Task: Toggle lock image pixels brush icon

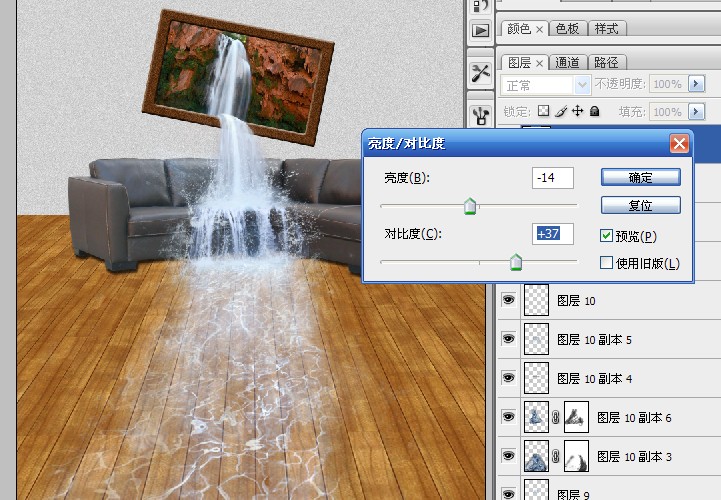Action: (561, 111)
